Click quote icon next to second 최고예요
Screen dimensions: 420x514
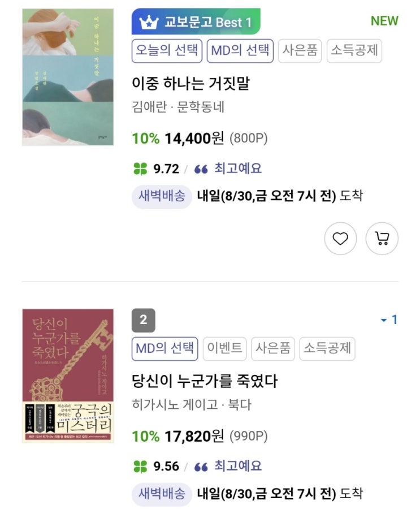(201, 467)
